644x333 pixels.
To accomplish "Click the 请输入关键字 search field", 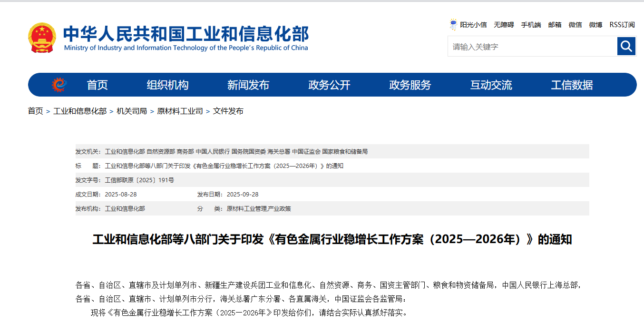I will [x=532, y=47].
